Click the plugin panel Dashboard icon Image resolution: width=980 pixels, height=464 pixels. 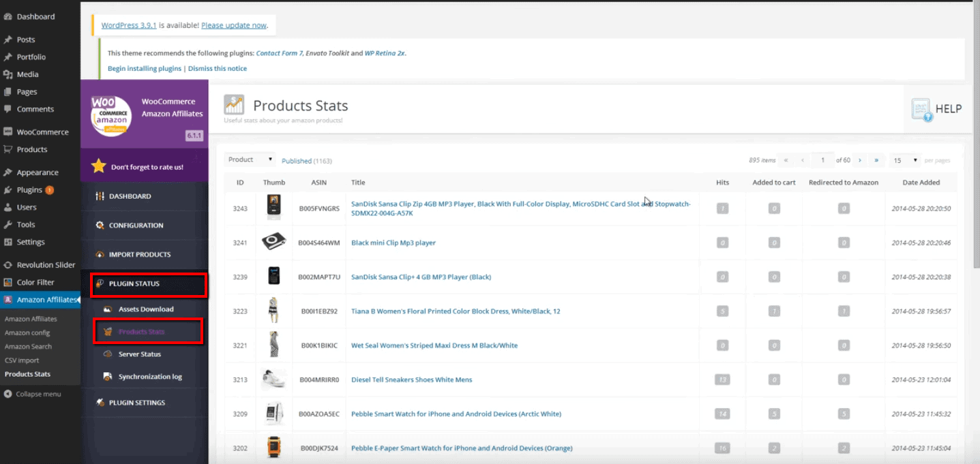pyautogui.click(x=100, y=196)
